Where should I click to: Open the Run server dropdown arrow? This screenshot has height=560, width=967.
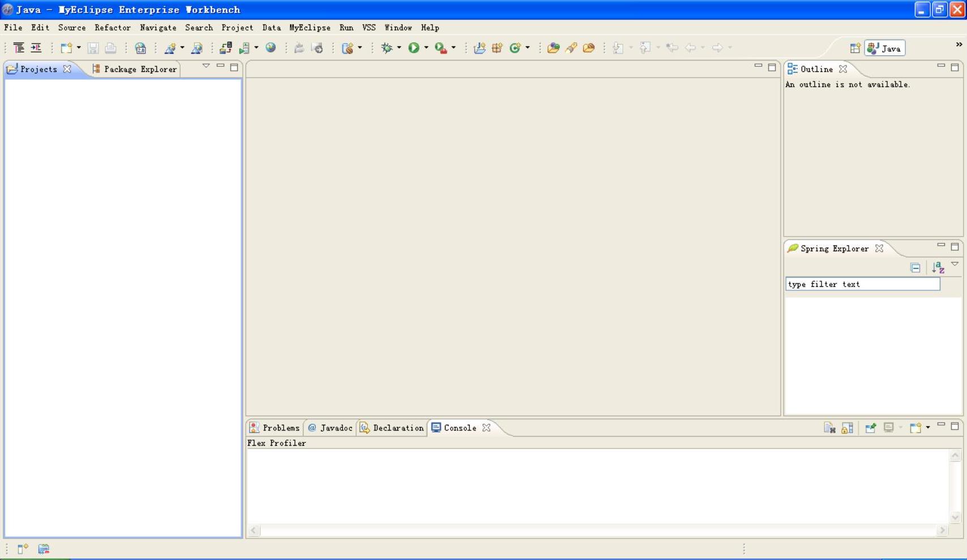pyautogui.click(x=256, y=48)
